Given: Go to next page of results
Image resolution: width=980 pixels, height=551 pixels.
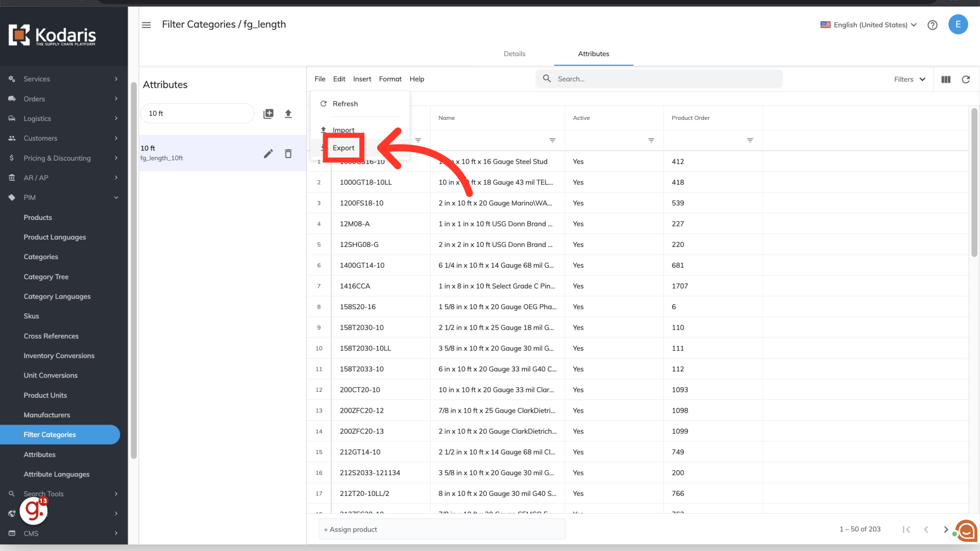Looking at the screenshot, I should pos(946,530).
